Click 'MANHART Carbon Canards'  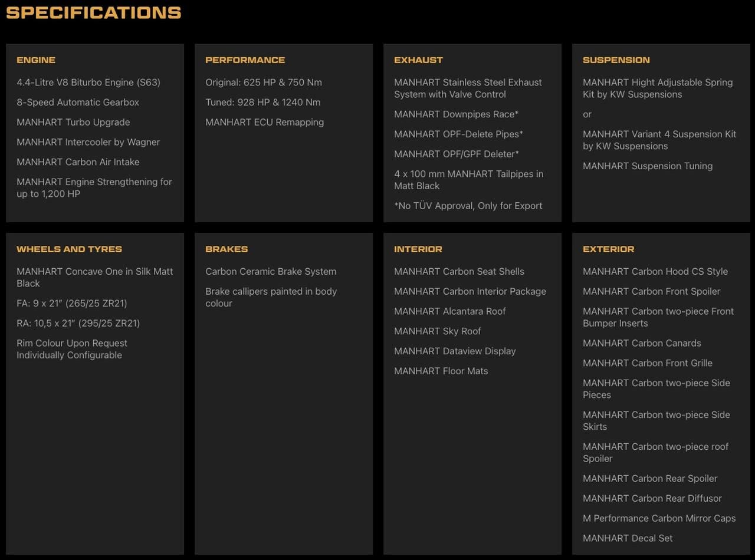(x=642, y=343)
